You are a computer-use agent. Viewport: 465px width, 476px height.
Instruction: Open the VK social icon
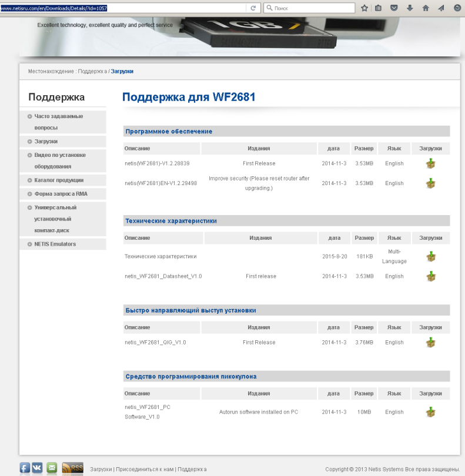click(x=37, y=468)
